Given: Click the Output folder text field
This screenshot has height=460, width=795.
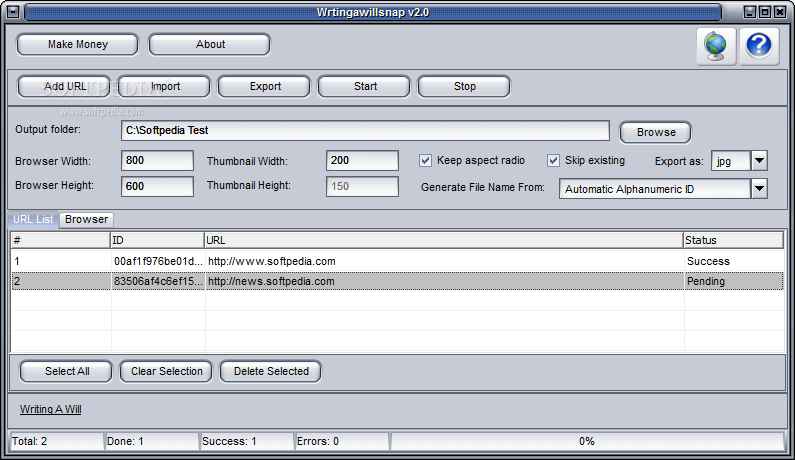Looking at the screenshot, I should (x=365, y=130).
